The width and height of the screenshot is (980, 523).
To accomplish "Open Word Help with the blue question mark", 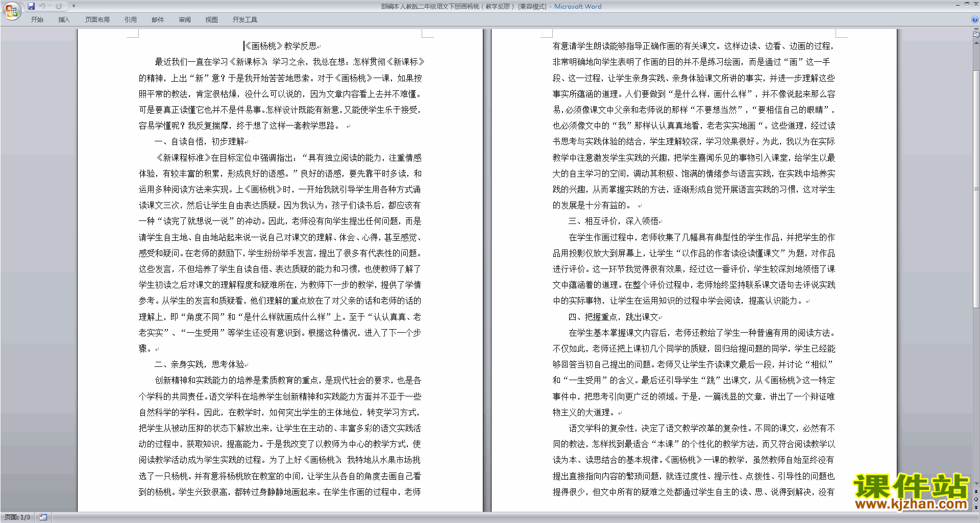I will tap(975, 19).
